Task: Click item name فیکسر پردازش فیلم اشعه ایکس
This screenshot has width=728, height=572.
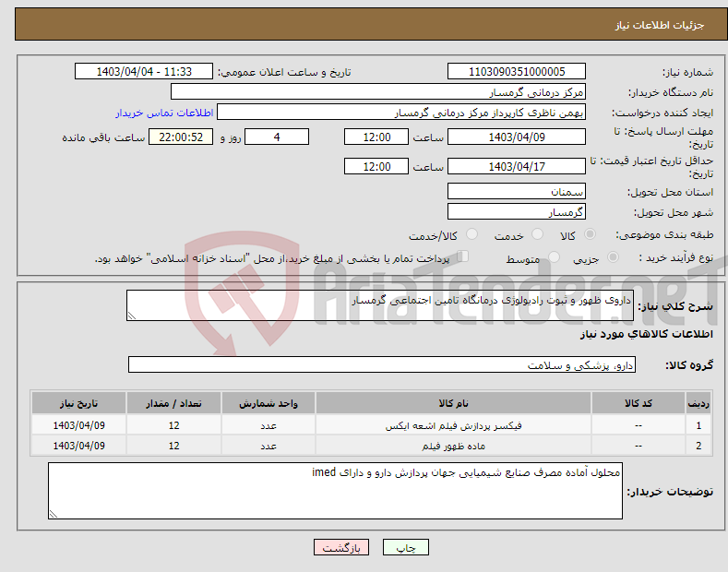Action: pos(453,425)
